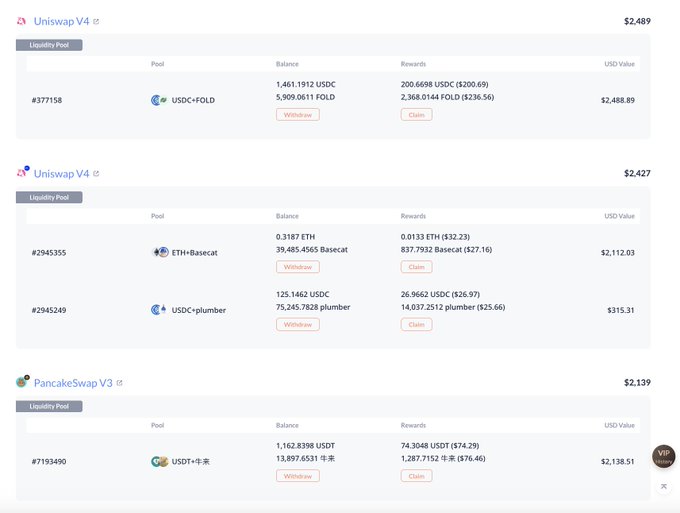
Task: Click the 39,485.4565 Basecat balance
Action: tap(312, 249)
